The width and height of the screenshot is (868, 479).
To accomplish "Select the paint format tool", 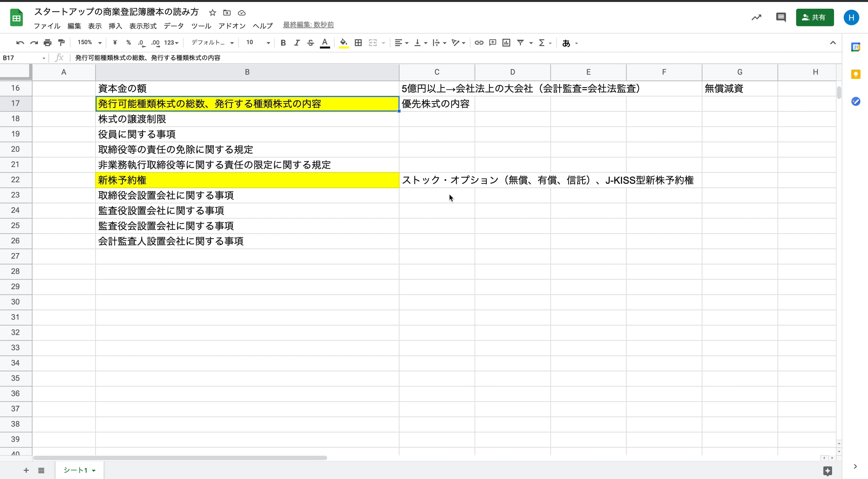I will [x=61, y=43].
